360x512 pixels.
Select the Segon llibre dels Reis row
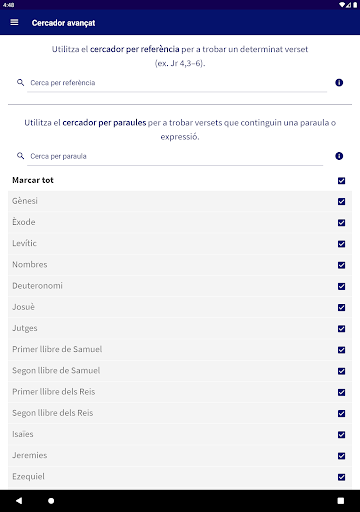coord(180,413)
